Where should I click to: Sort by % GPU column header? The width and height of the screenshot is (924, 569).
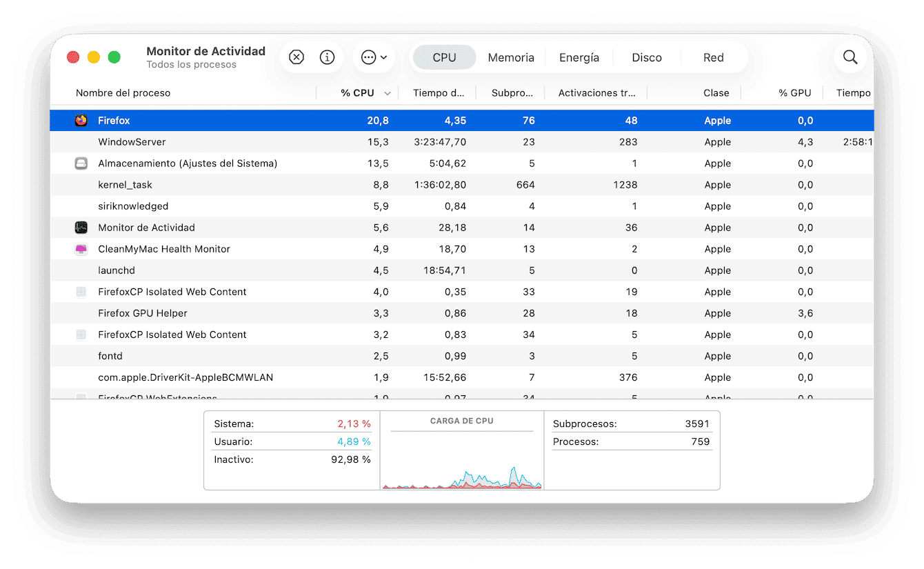(794, 93)
